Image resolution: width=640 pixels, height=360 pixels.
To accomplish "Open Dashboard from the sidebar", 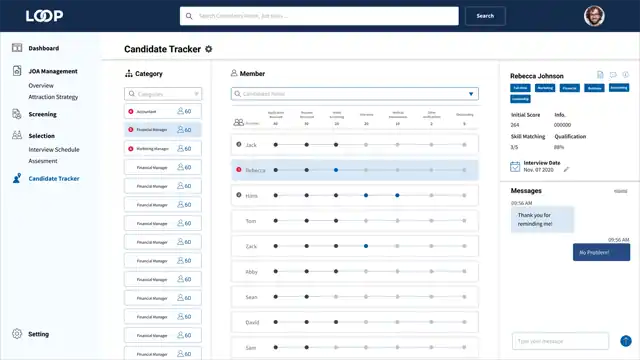I will pyautogui.click(x=44, y=48).
